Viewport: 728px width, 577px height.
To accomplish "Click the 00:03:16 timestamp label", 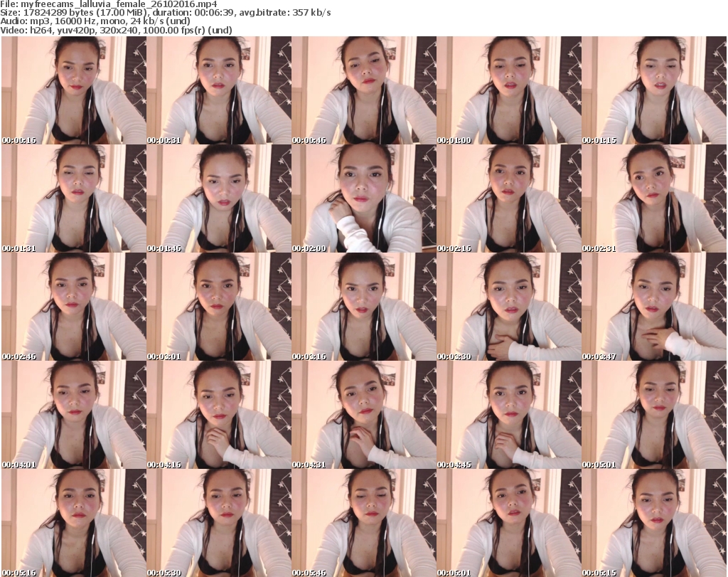I will pos(309,356).
